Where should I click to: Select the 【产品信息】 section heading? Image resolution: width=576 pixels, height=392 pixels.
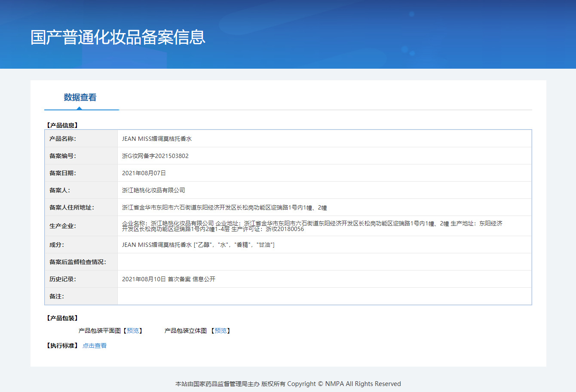[x=62, y=125]
